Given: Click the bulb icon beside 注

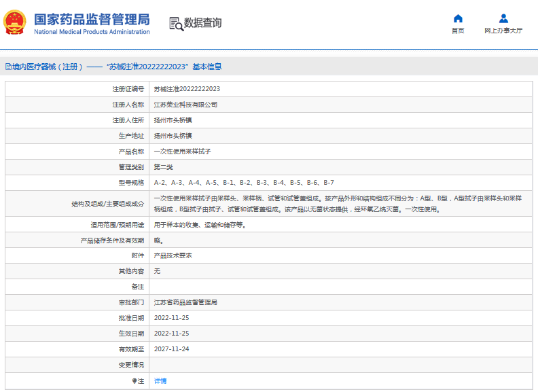Looking at the screenshot, I should point(134,380).
